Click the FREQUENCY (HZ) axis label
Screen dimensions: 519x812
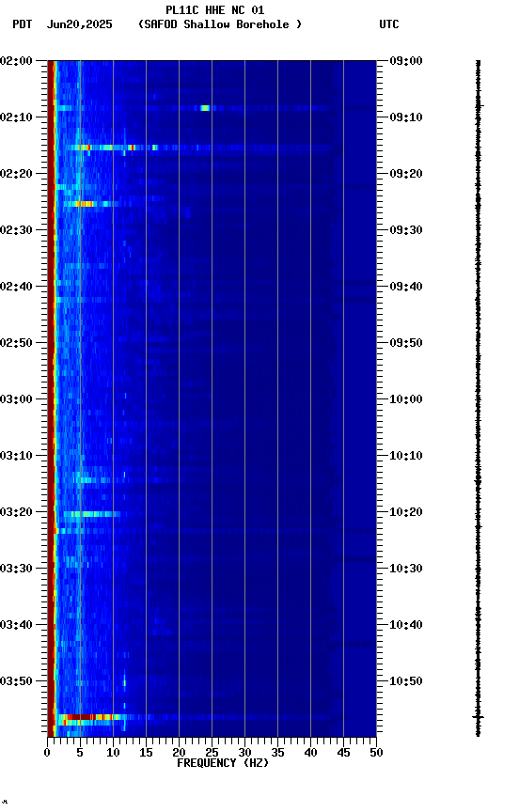coord(223,763)
